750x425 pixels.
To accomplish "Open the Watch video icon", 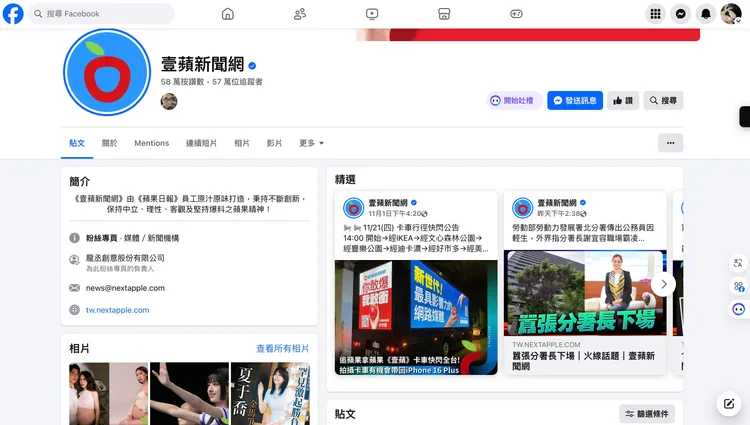I will 372,14.
